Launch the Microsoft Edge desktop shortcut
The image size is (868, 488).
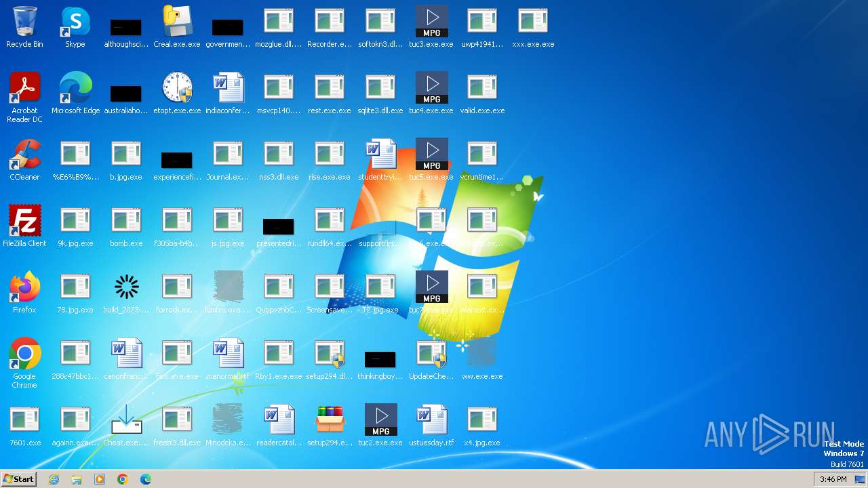(x=75, y=88)
